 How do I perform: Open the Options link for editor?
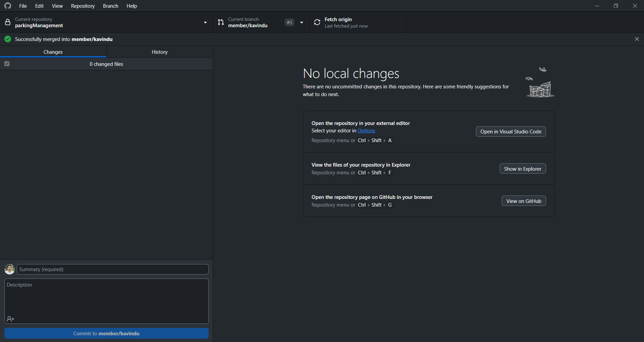pyautogui.click(x=366, y=131)
